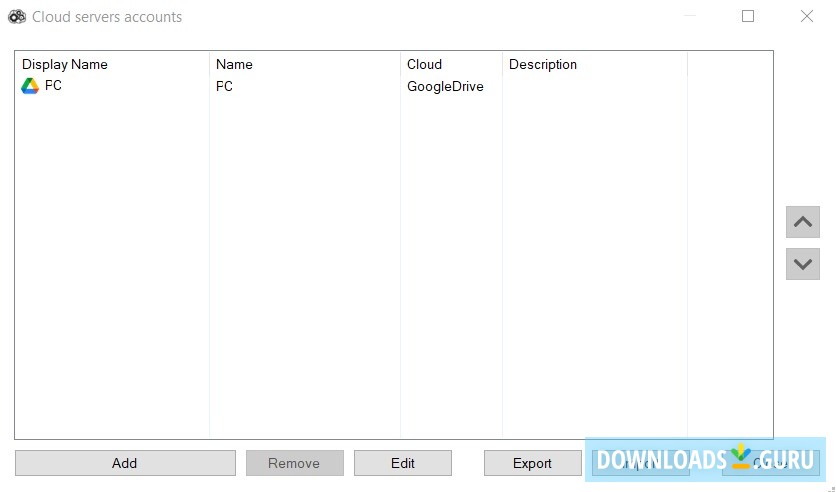This screenshot has width=836, height=492.
Task: Maximize the Cloud servers accounts window
Action: [x=748, y=16]
